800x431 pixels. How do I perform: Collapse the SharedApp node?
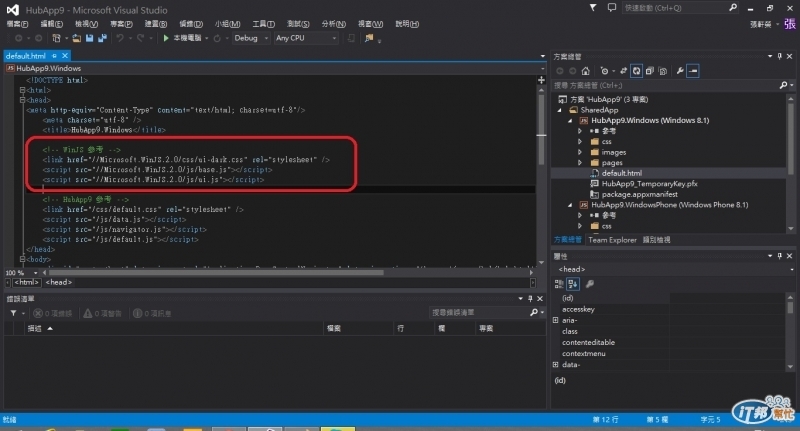click(x=560, y=110)
